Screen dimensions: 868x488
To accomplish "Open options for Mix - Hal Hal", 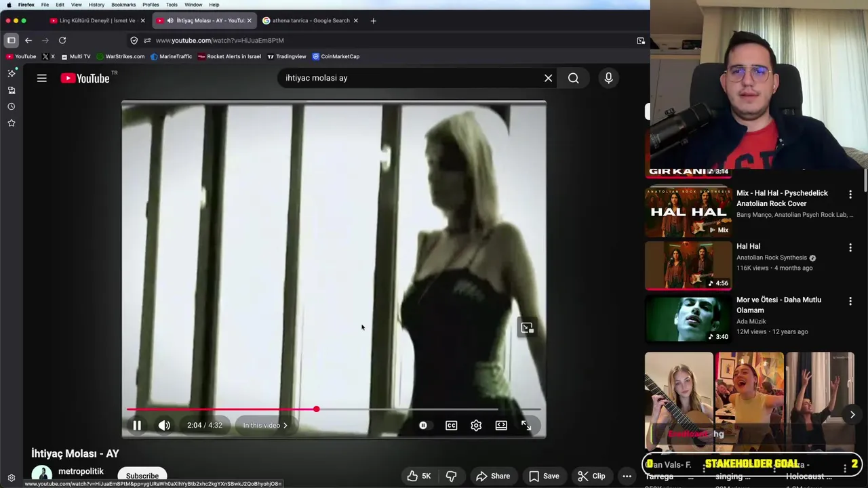I will click(850, 195).
